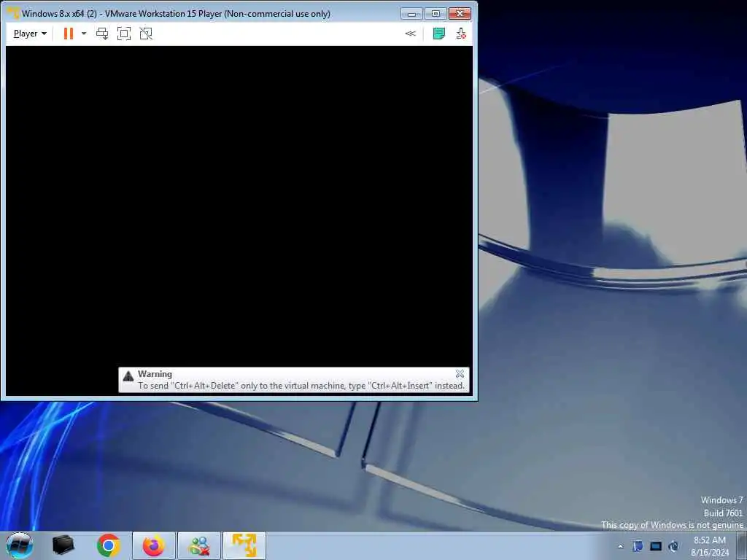Click the monitor display tray icon

[656, 546]
